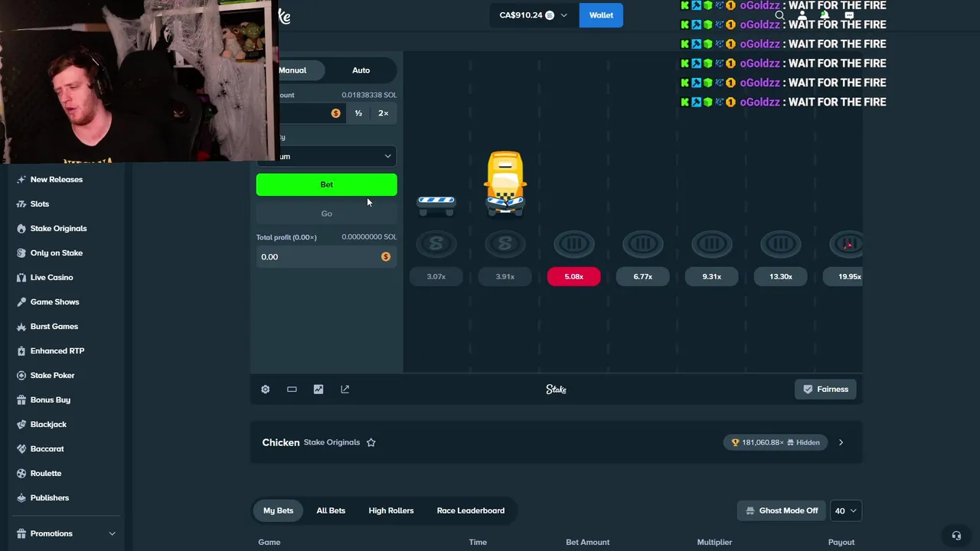The width and height of the screenshot is (980, 551).
Task: Click the Roulette sidebar icon
Action: (21, 473)
